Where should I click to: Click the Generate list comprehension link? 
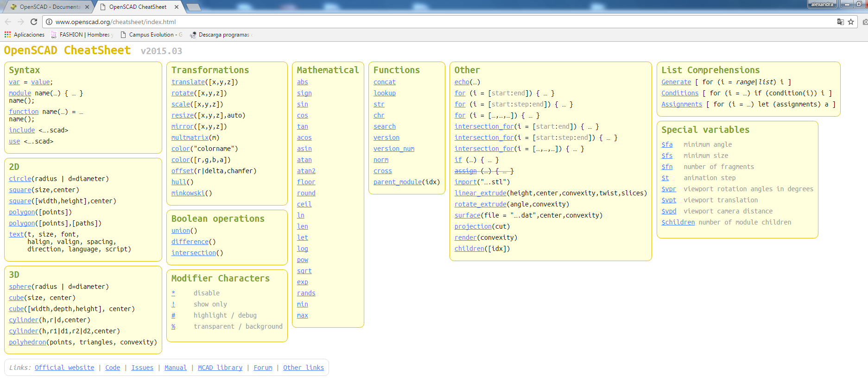click(x=676, y=82)
